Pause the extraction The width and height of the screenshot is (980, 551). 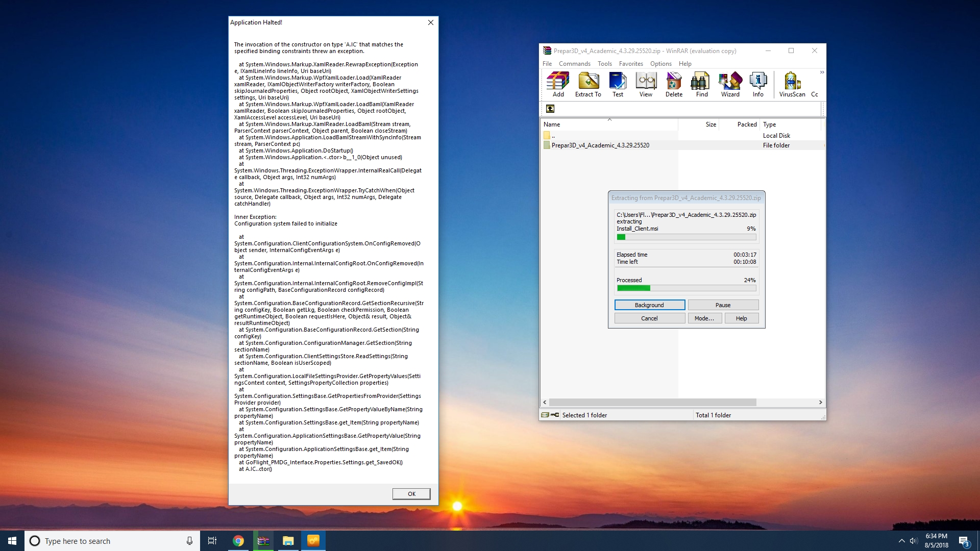pos(723,305)
